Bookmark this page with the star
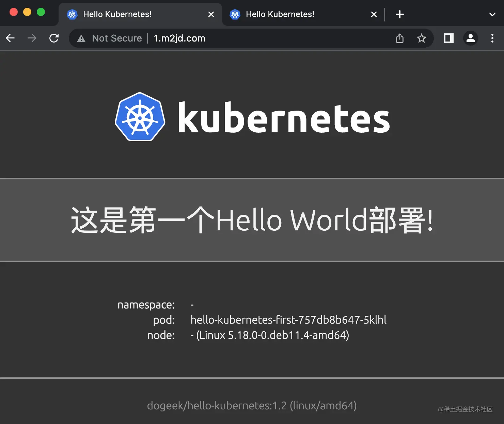 tap(422, 38)
